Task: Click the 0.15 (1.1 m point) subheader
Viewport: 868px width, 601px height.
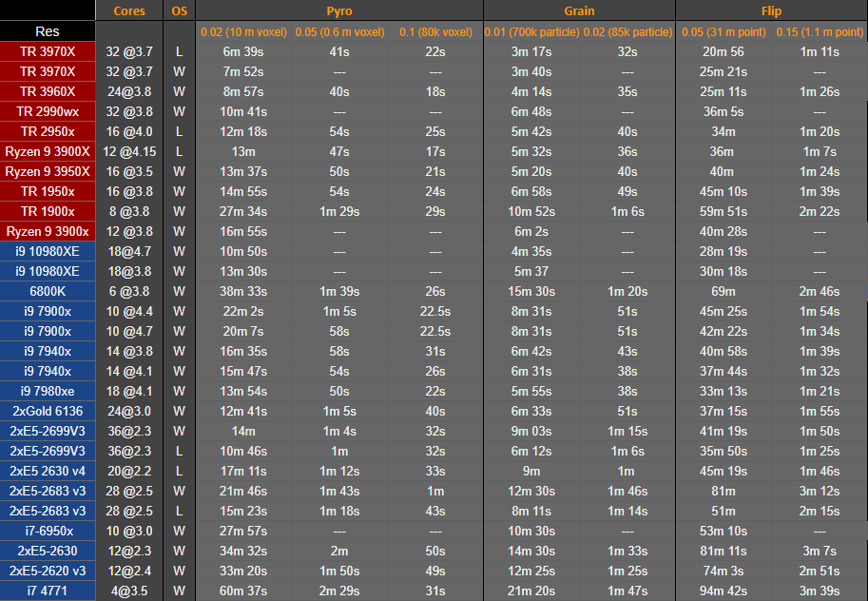Action: pos(820,32)
